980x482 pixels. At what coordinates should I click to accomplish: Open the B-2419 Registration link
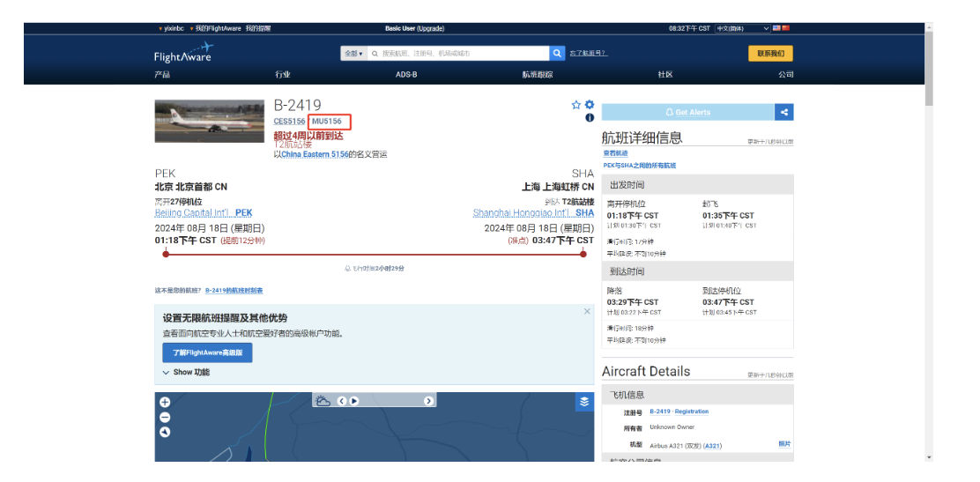679,412
